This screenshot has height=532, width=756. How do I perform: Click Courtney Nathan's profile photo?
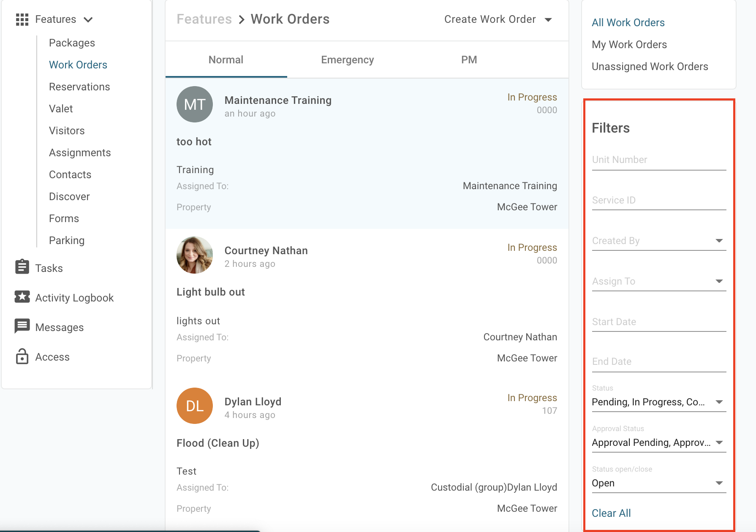(x=194, y=255)
